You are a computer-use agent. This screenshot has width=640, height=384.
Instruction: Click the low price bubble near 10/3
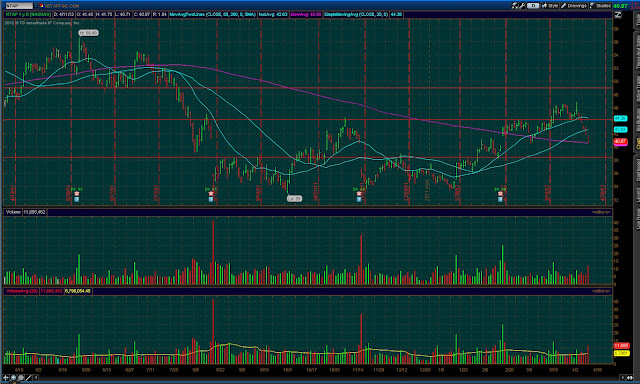(x=294, y=199)
